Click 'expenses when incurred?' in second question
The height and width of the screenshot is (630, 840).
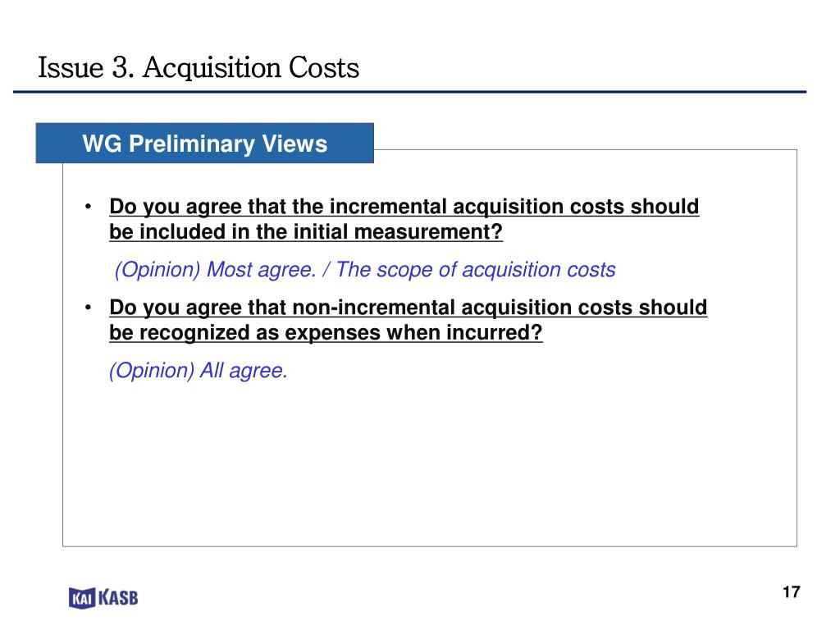tap(413, 333)
